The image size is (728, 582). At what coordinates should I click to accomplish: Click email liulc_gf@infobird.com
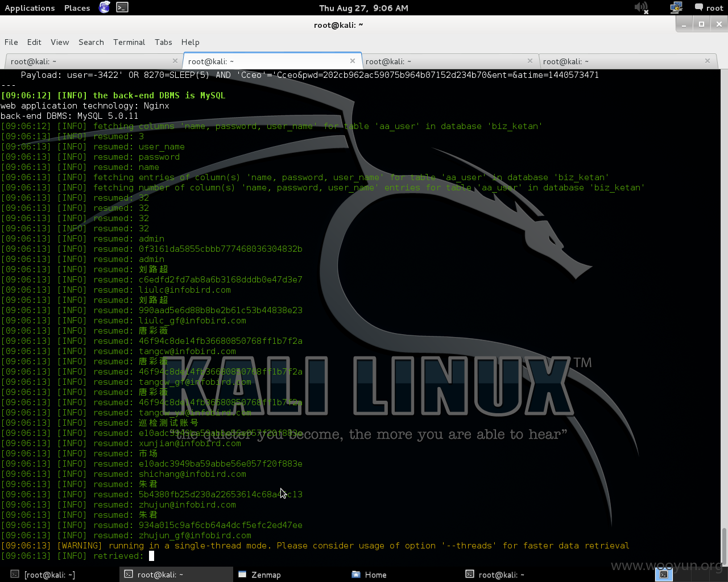pos(192,321)
